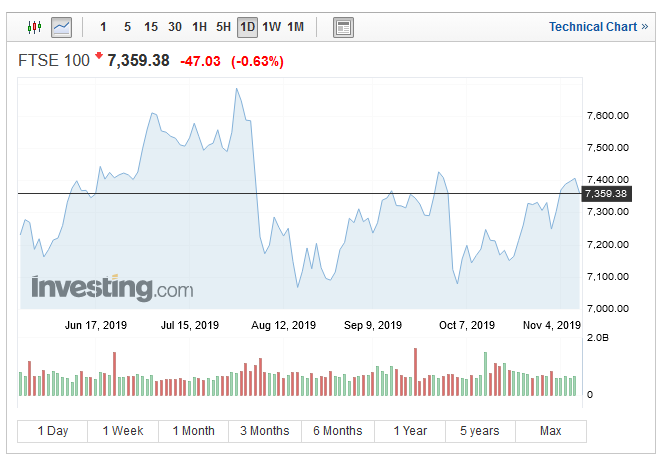Choose the 1H interval
The image size is (670, 459).
[200, 27]
